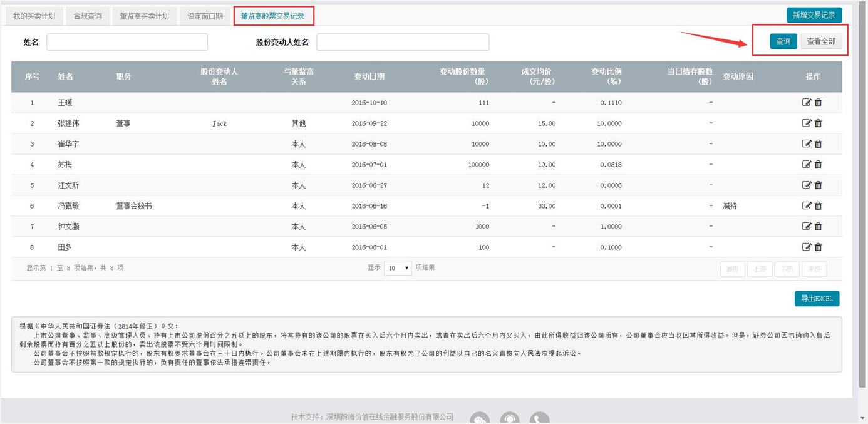Click the 变动原因 column header
The image size is (868, 424).
(738, 76)
